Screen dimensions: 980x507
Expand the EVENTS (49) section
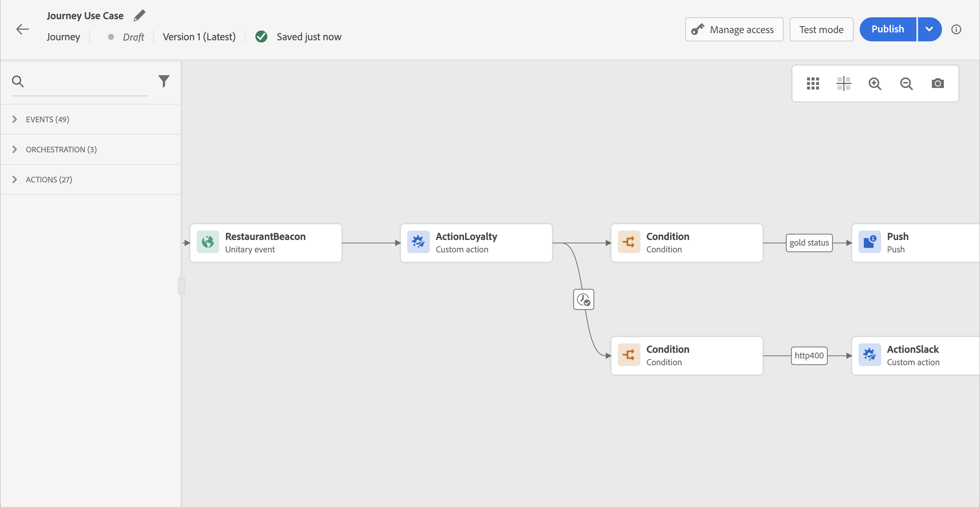[47, 120]
